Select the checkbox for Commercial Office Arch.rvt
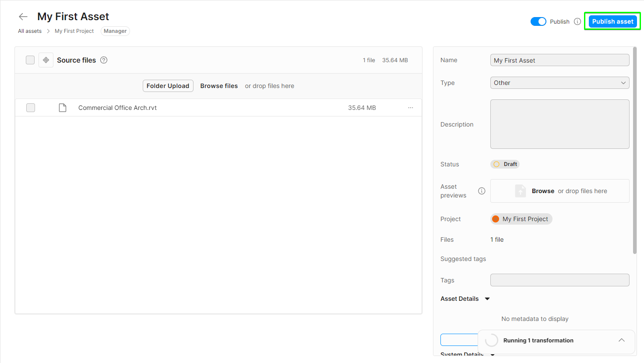The height and width of the screenshot is (363, 644). pyautogui.click(x=30, y=107)
